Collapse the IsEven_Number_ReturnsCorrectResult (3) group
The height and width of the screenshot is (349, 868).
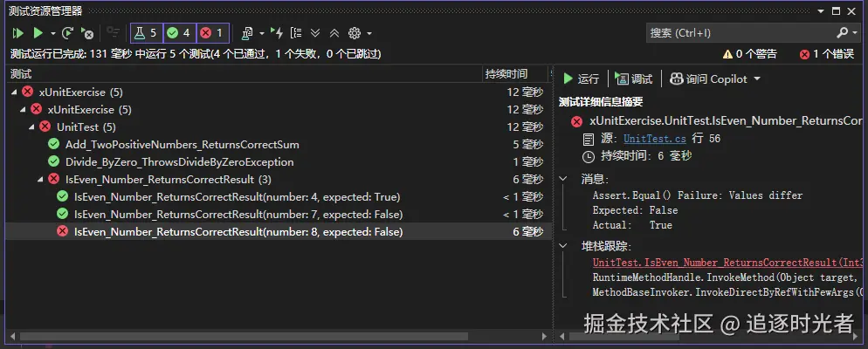tap(41, 179)
